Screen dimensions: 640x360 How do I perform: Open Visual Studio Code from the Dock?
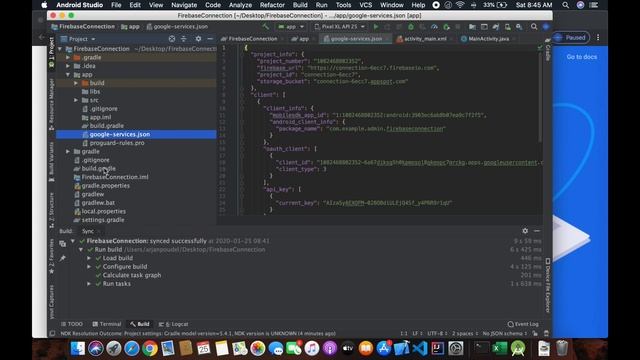[420, 348]
